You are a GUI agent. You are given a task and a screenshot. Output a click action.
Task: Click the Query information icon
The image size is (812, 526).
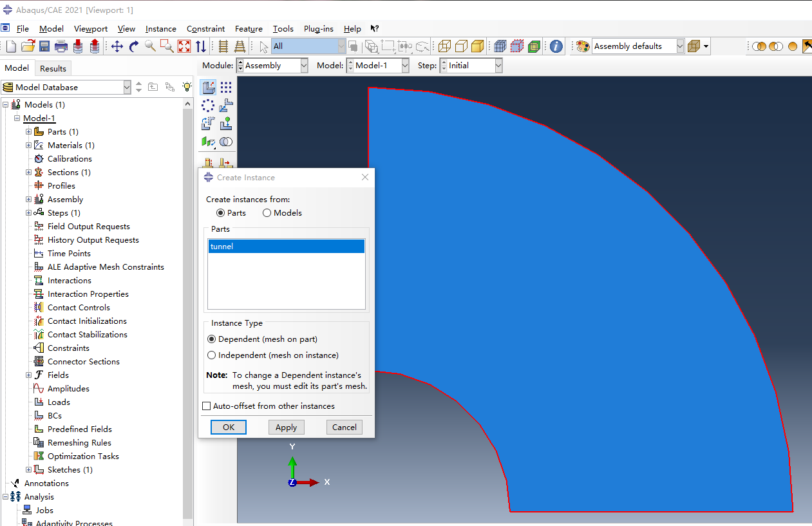[x=556, y=46]
